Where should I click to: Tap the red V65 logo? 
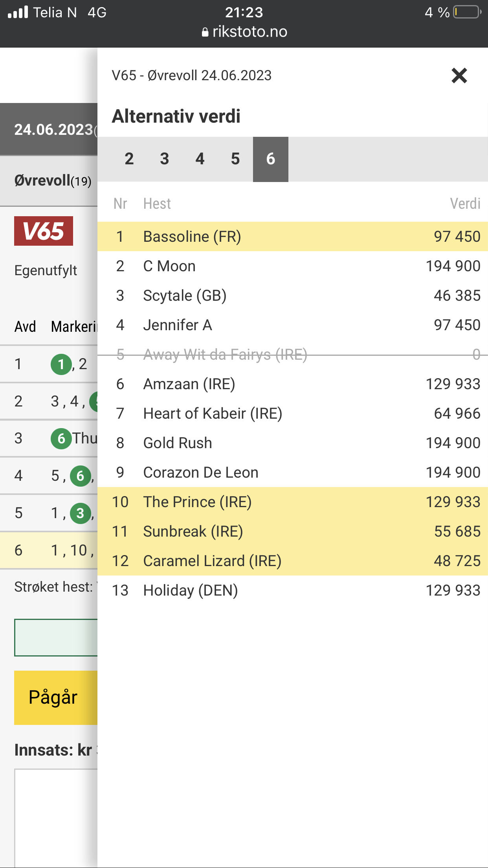(44, 231)
